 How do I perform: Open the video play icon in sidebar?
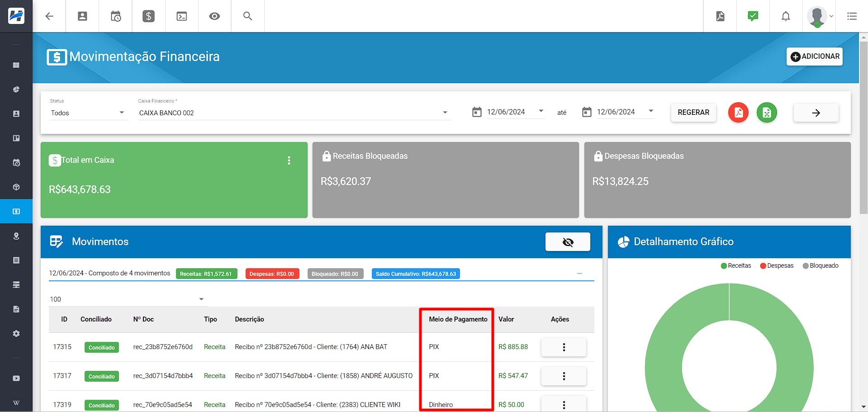pyautogui.click(x=16, y=379)
